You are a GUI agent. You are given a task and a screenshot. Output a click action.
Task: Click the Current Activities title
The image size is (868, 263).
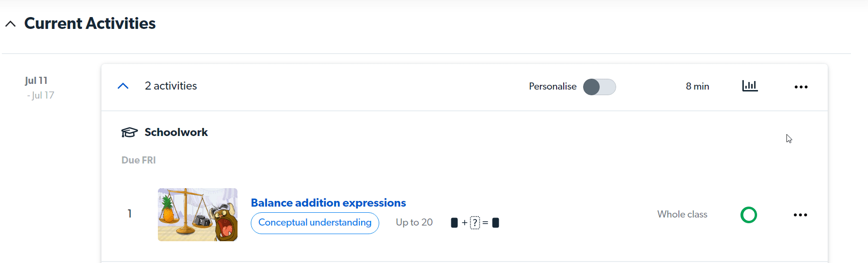90,23
